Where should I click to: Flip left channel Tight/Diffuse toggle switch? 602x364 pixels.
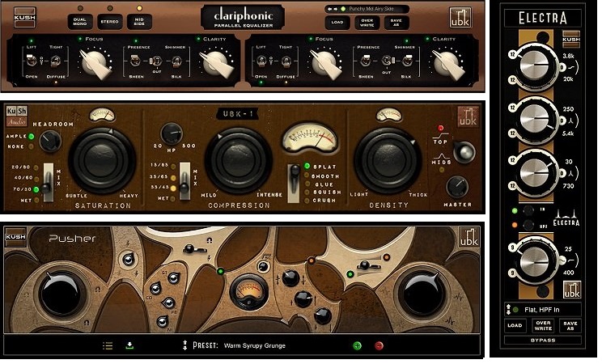(x=55, y=61)
